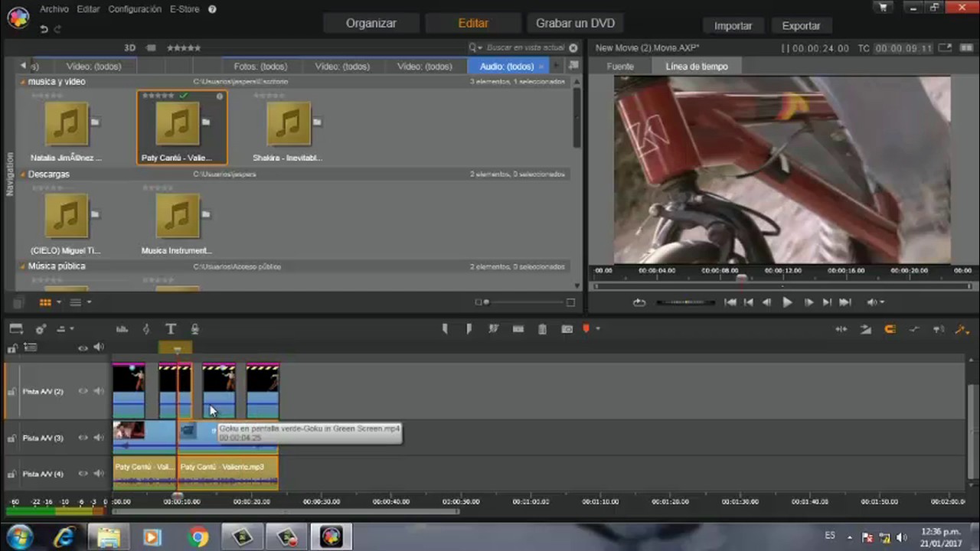Toggle magnetic snapping magnet icon
Screen dimensions: 980x551
890,329
